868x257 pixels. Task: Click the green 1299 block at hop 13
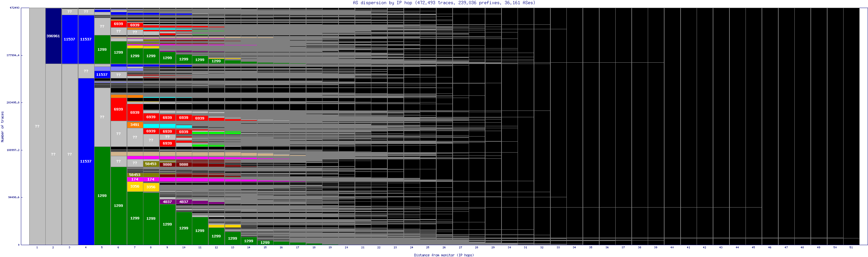click(232, 238)
